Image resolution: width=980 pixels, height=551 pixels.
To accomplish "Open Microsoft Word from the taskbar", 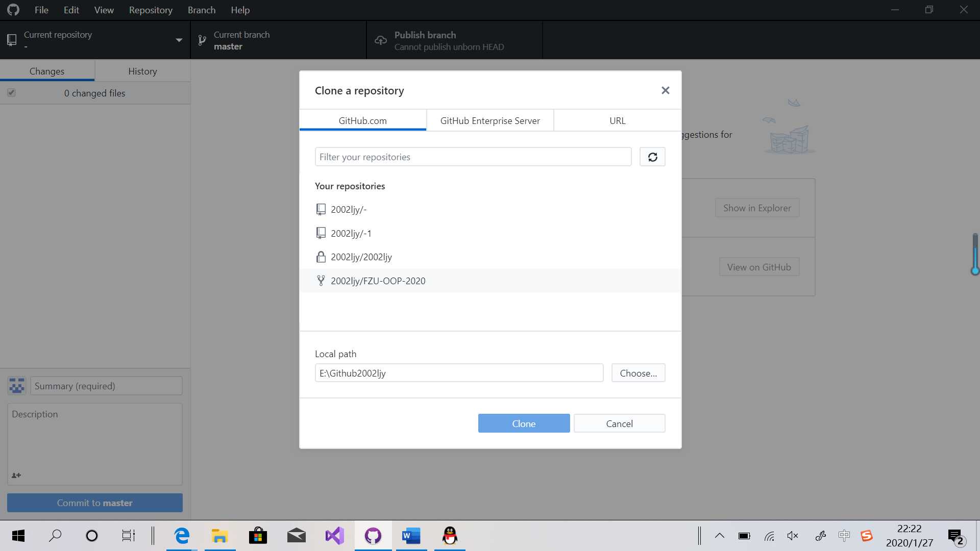I will [x=411, y=536].
